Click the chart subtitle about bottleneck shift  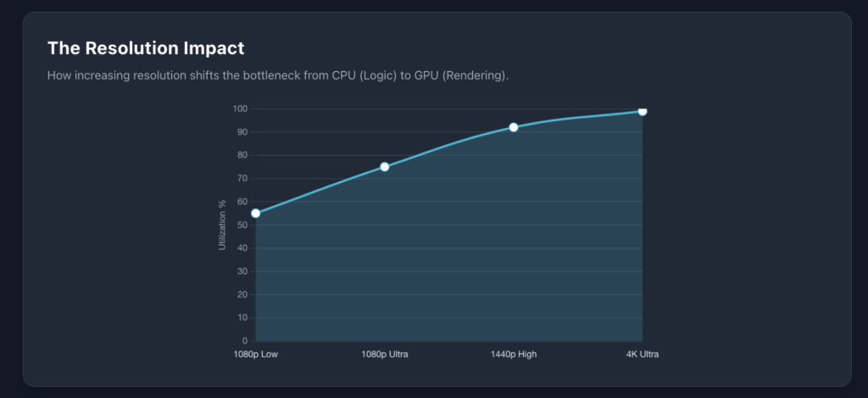point(278,76)
